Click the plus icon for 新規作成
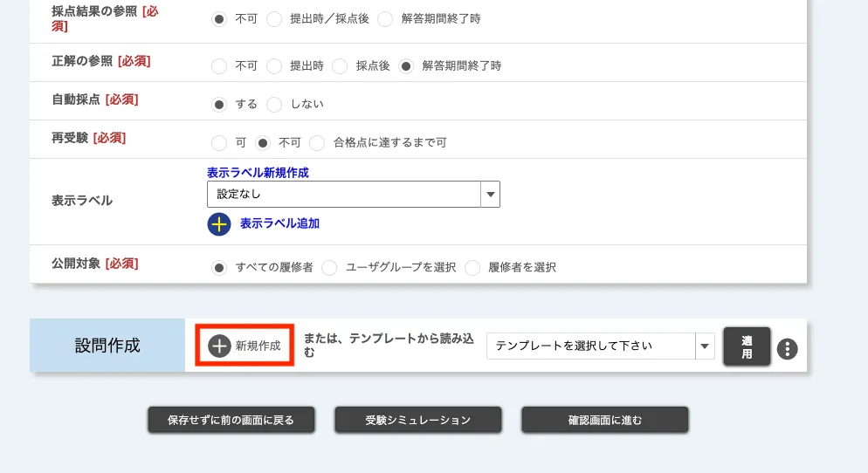868x473 pixels. [219, 346]
